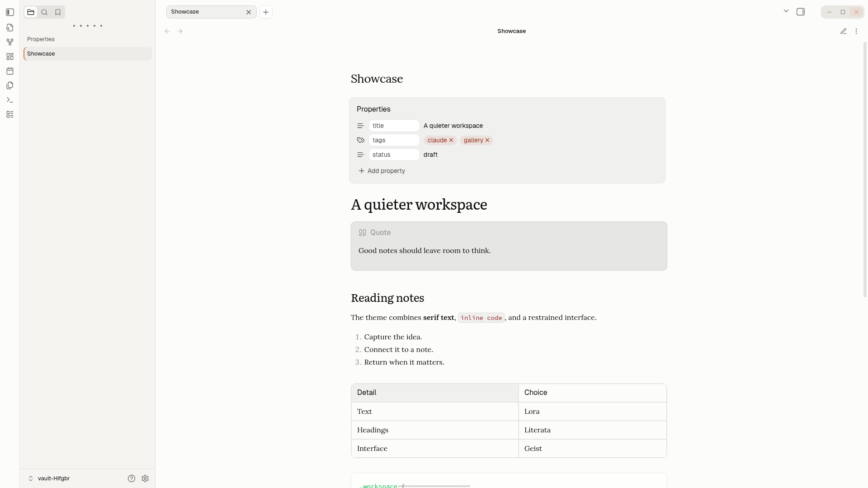Switch to the bookmarks sidebar tab

tap(58, 12)
